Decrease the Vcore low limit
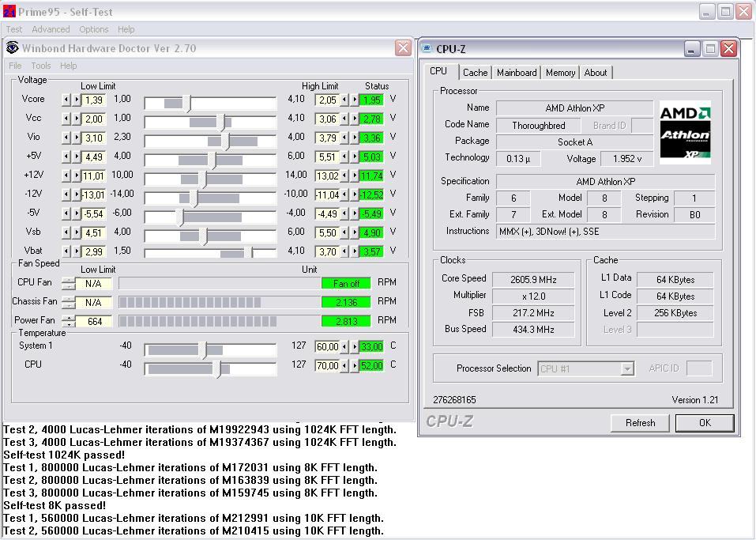Image resolution: width=756 pixels, height=540 pixels. [x=66, y=100]
